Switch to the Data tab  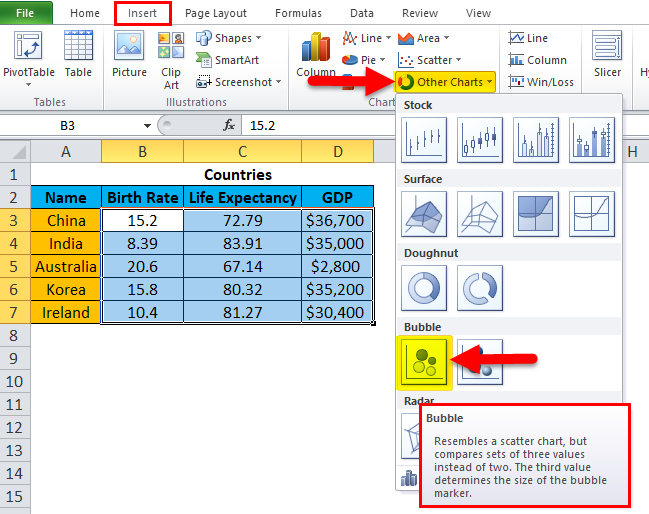pos(362,13)
